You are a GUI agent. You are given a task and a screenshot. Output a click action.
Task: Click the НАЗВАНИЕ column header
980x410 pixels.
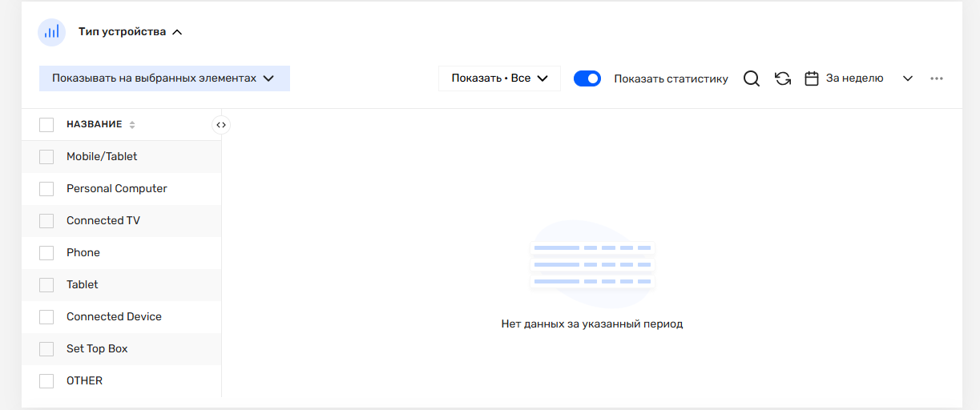pyautogui.click(x=95, y=125)
